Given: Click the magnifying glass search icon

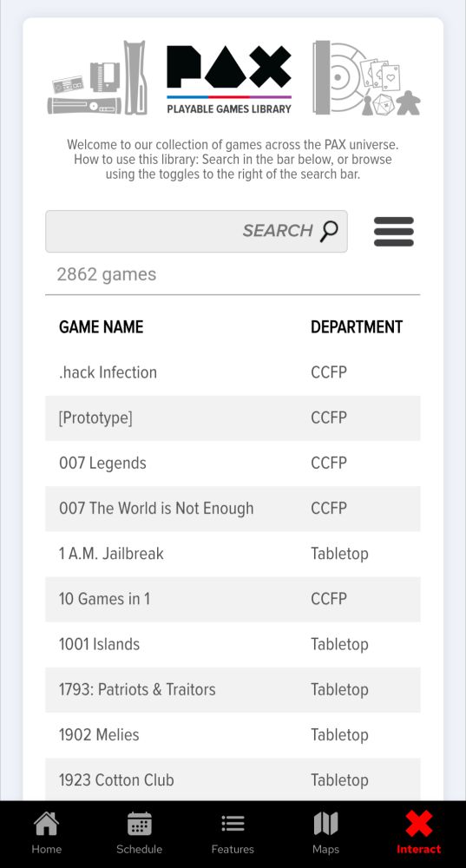Looking at the screenshot, I should coord(329,231).
